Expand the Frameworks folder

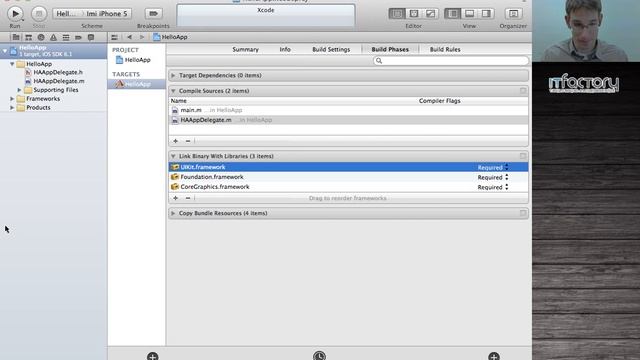(x=12, y=99)
